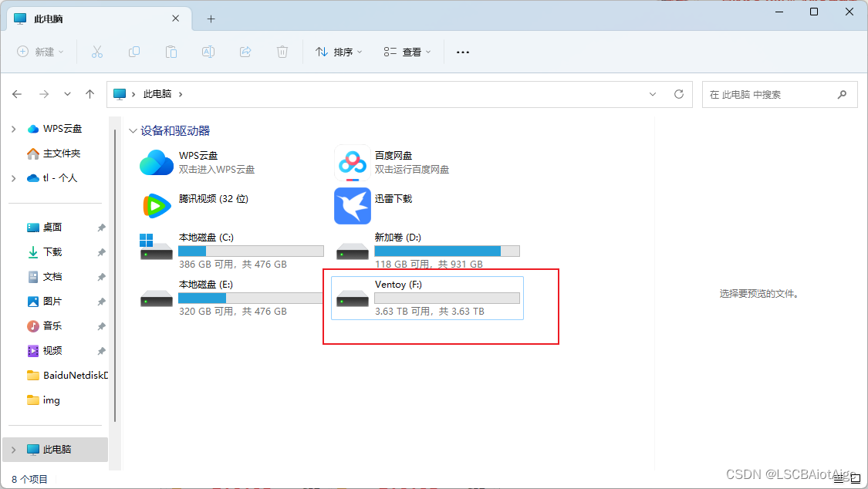Click the navigation pane scrollbar
Screen dimensions: 868x489
click(x=115, y=275)
